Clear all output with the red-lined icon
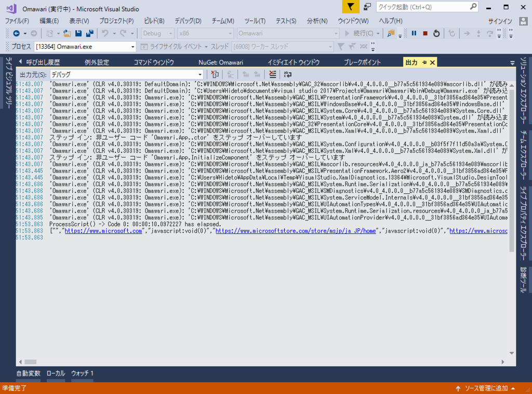The height and width of the screenshot is (394, 532). [x=272, y=74]
